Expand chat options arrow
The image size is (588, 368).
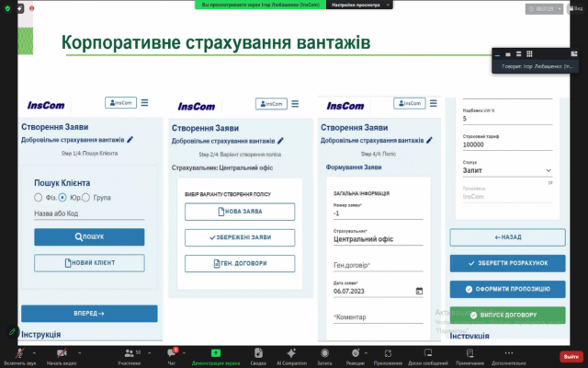point(184,353)
